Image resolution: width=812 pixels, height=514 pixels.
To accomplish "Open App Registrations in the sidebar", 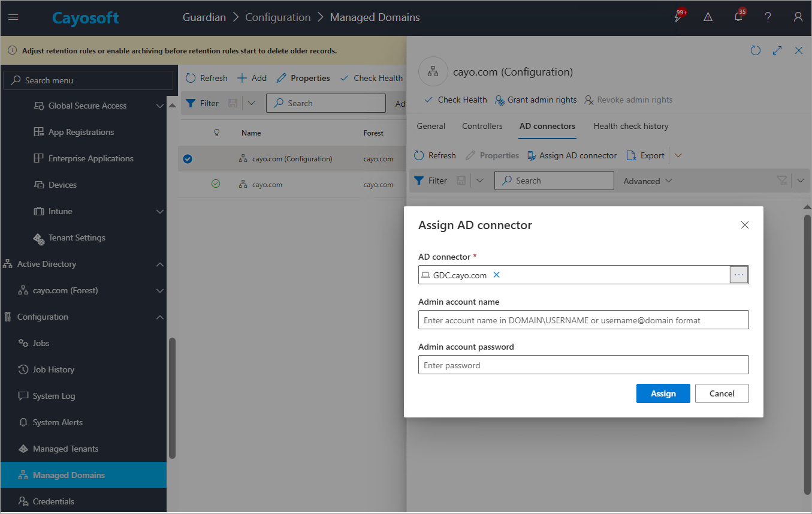I will tap(81, 132).
